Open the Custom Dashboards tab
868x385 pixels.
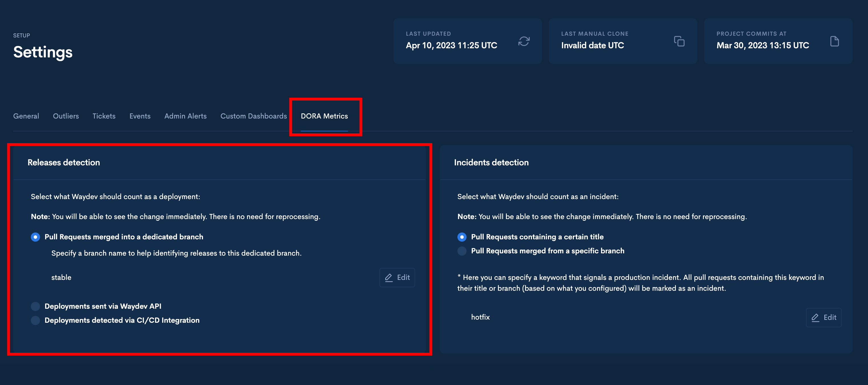tap(253, 116)
